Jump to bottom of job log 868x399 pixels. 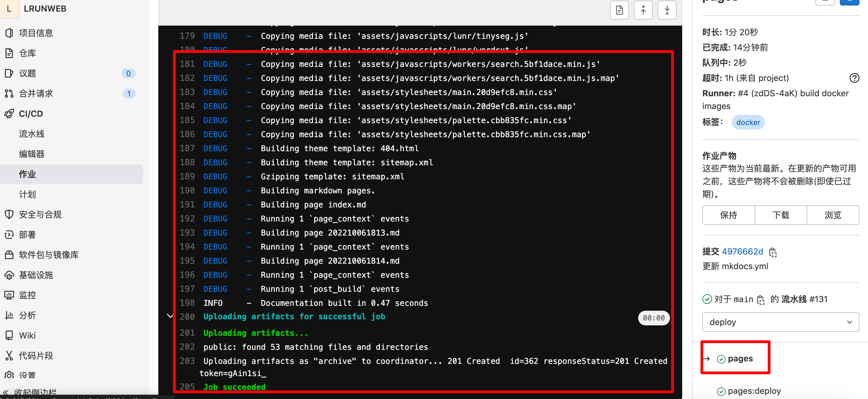coord(667,10)
